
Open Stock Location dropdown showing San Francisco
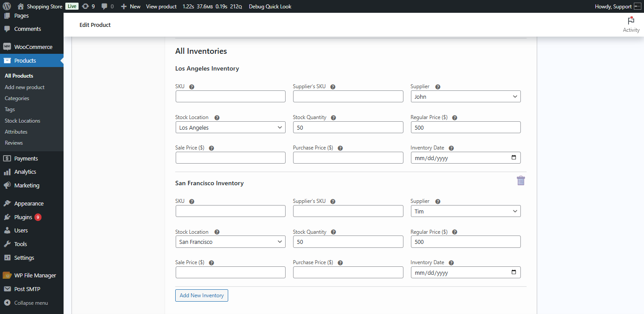230,242
